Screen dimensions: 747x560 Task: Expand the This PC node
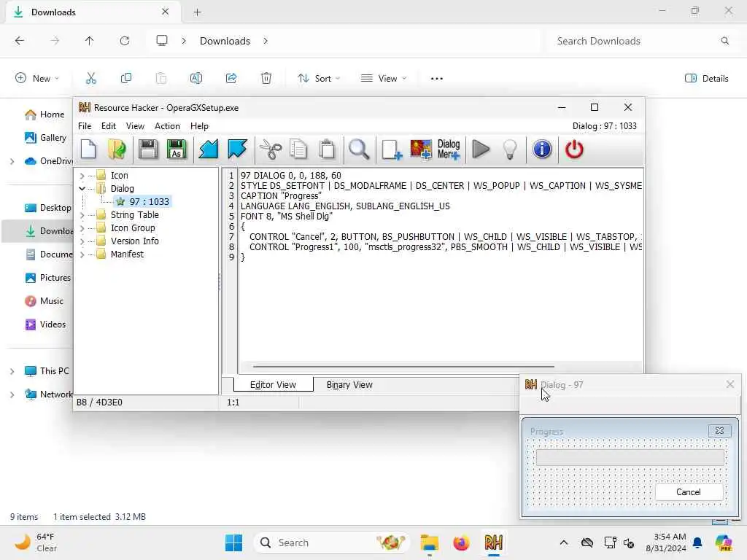pyautogui.click(x=12, y=371)
